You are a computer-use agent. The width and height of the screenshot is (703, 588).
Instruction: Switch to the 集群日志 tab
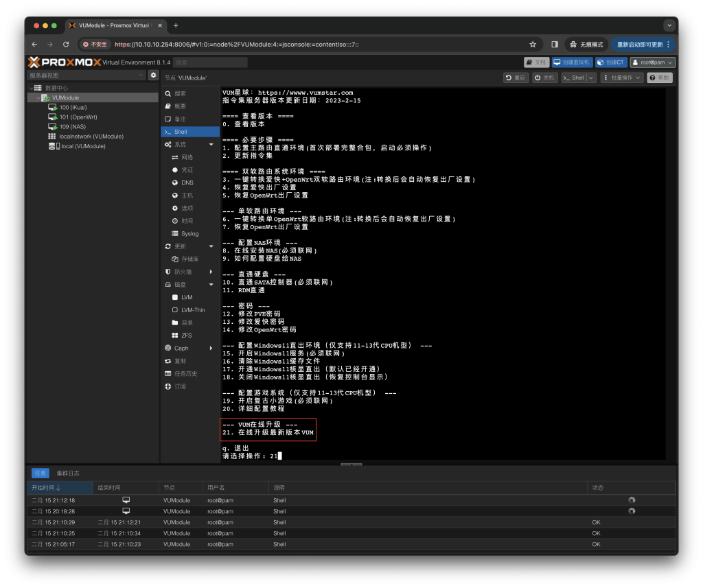[67, 473]
